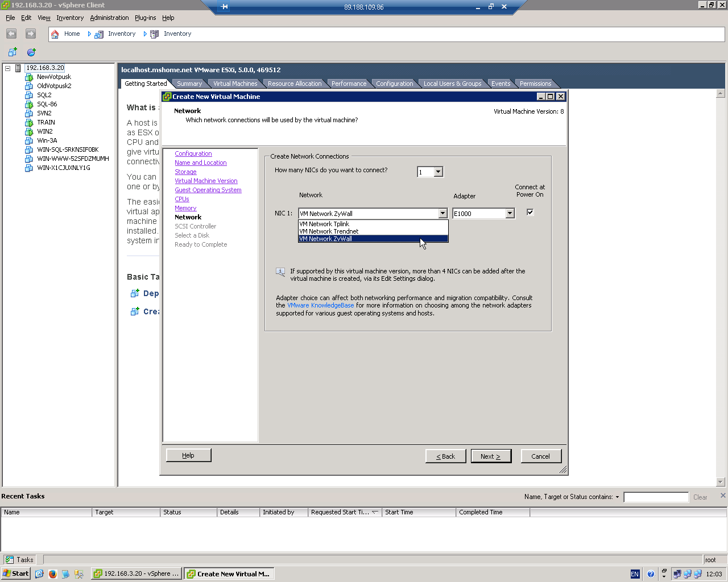Click the info icon beside NIC note
The height and width of the screenshot is (582, 728).
pos(280,272)
